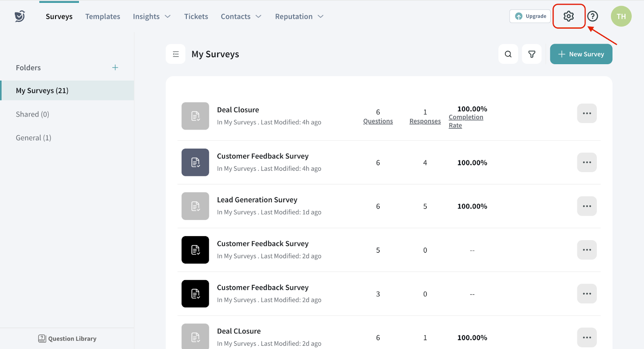Switch to the Tickets tab
644x349 pixels.
pos(196,17)
